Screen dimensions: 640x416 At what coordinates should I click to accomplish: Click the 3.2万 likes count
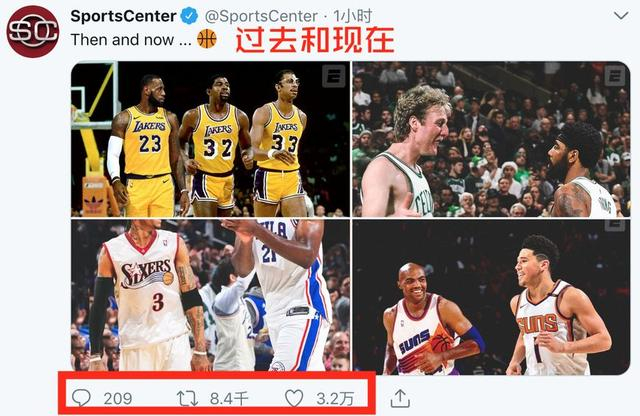pos(335,399)
